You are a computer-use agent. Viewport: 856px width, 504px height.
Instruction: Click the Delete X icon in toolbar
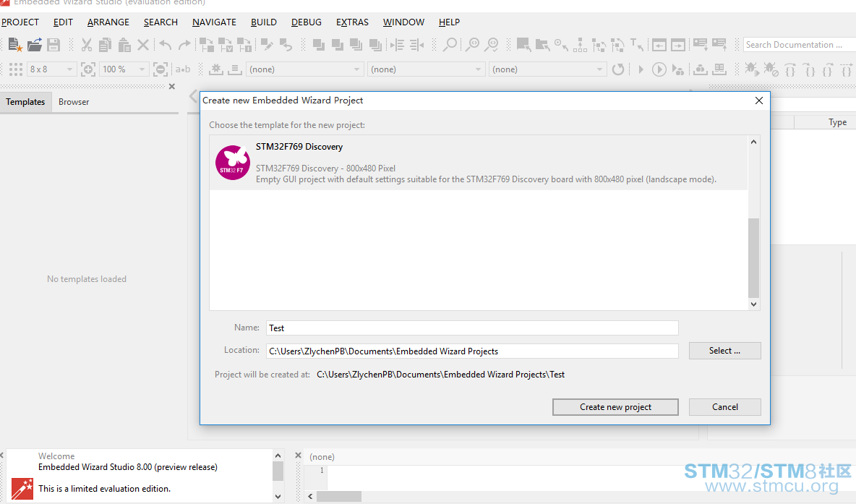click(143, 45)
